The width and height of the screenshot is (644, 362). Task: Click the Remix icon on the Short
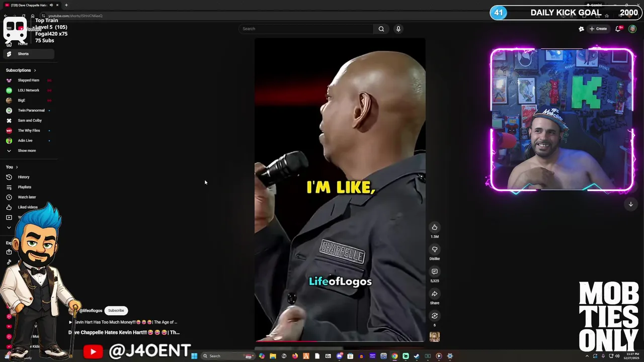click(x=435, y=316)
